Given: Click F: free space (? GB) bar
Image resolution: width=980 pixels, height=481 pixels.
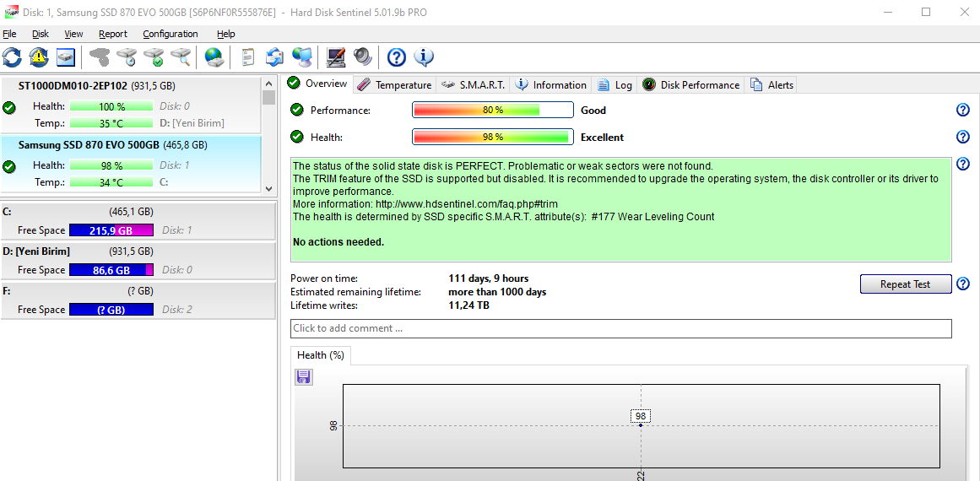Looking at the screenshot, I should (111, 310).
